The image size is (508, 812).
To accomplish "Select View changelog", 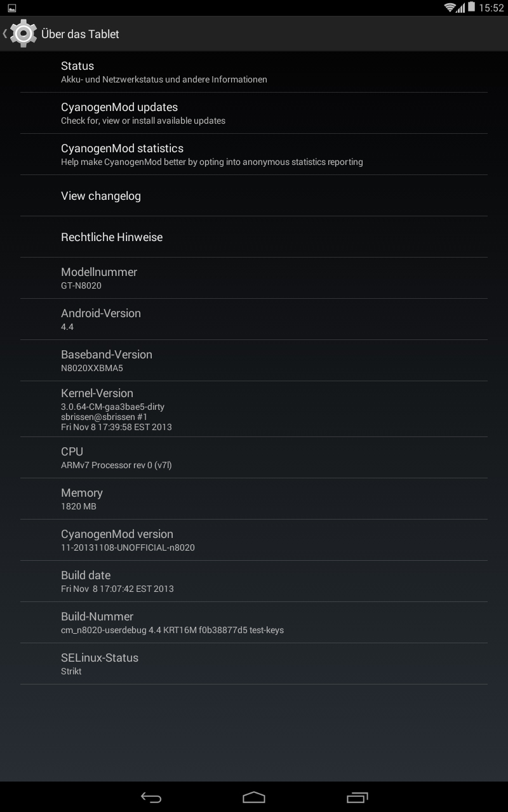I will click(254, 195).
